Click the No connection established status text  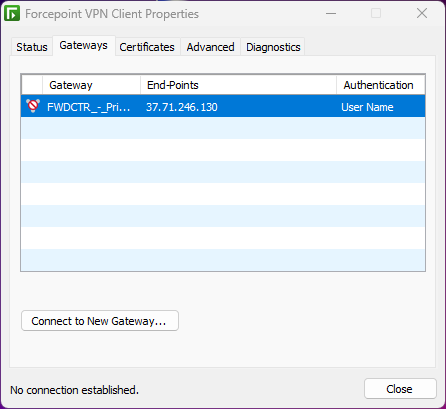(x=74, y=390)
